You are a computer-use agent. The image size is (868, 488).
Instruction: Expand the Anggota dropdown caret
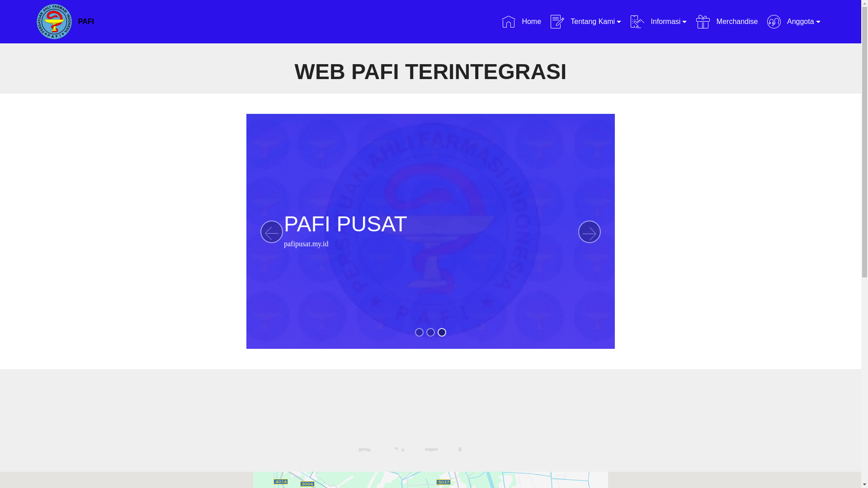pyautogui.click(x=818, y=22)
